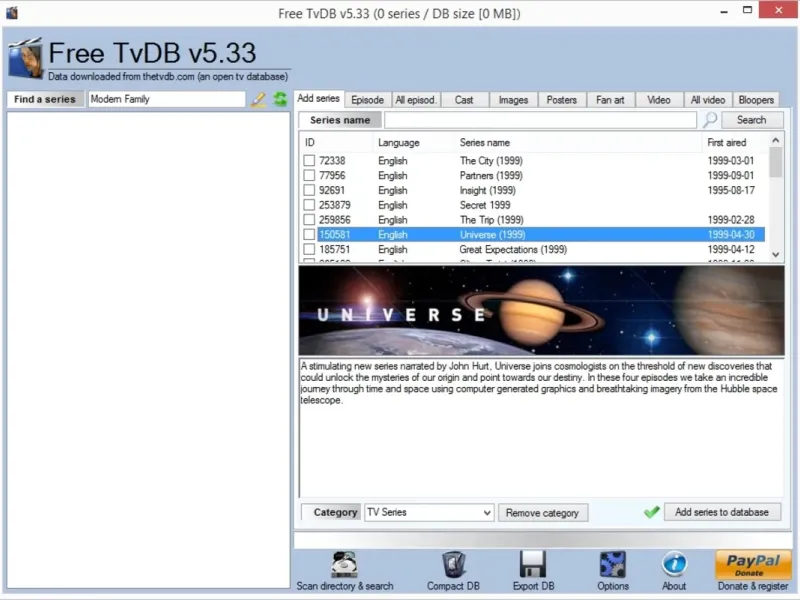Image resolution: width=800 pixels, height=600 pixels.
Task: Switch to the Episode tab
Action: click(x=367, y=100)
